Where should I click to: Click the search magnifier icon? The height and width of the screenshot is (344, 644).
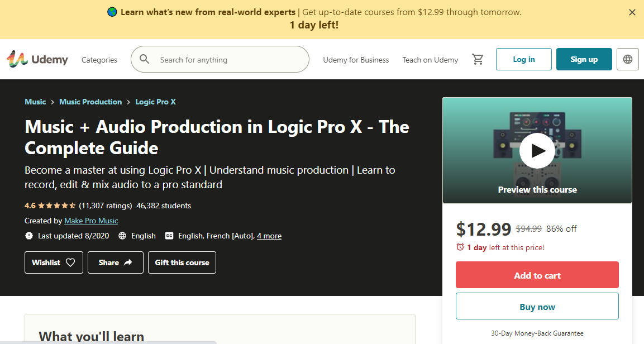145,59
